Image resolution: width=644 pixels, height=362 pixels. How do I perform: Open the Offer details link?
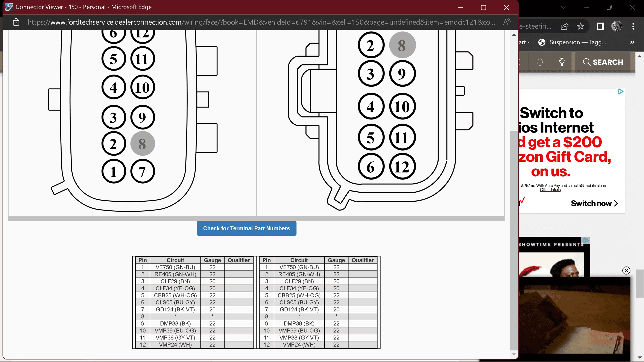coord(550,190)
